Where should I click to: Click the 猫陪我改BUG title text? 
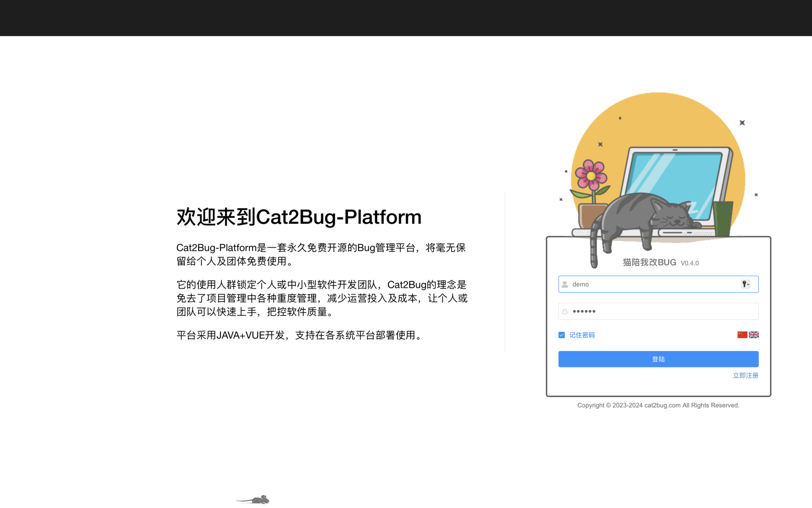(x=649, y=263)
